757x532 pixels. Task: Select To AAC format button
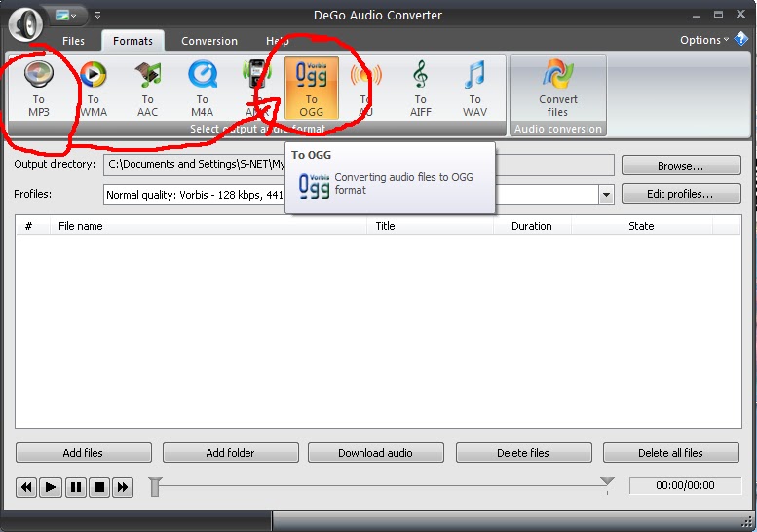click(148, 89)
